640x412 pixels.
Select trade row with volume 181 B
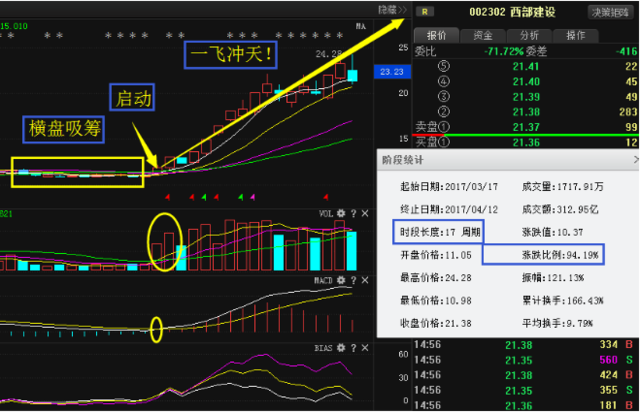tap(526, 405)
